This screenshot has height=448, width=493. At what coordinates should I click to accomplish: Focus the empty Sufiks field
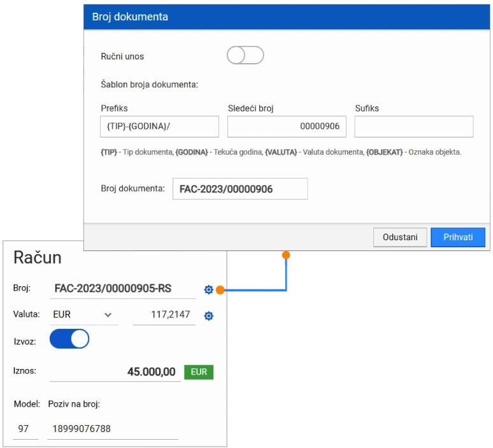[x=414, y=126]
